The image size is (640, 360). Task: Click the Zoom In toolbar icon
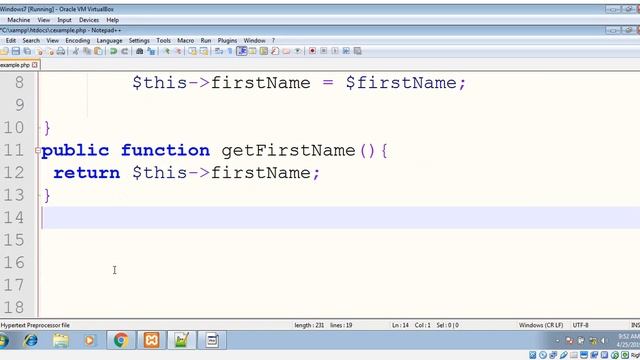point(167,51)
